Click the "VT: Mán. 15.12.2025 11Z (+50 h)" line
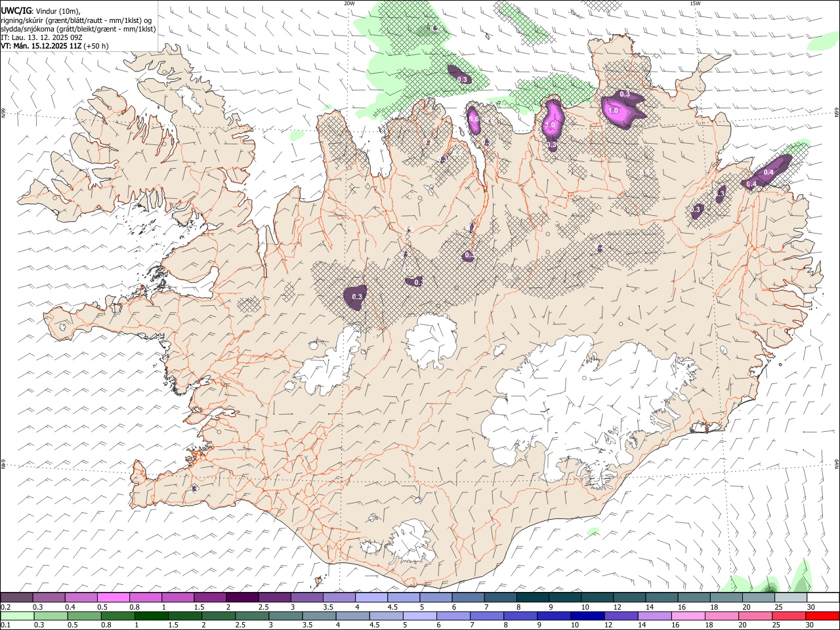The image size is (840, 630). 55,46
